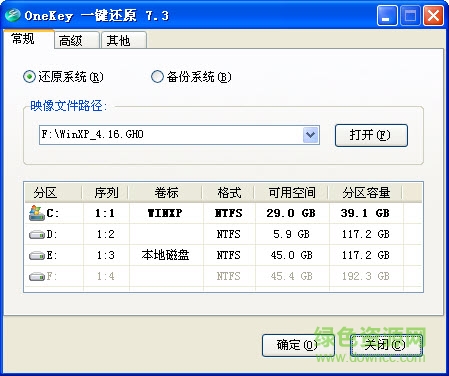Click the 格式 column header

point(229,193)
